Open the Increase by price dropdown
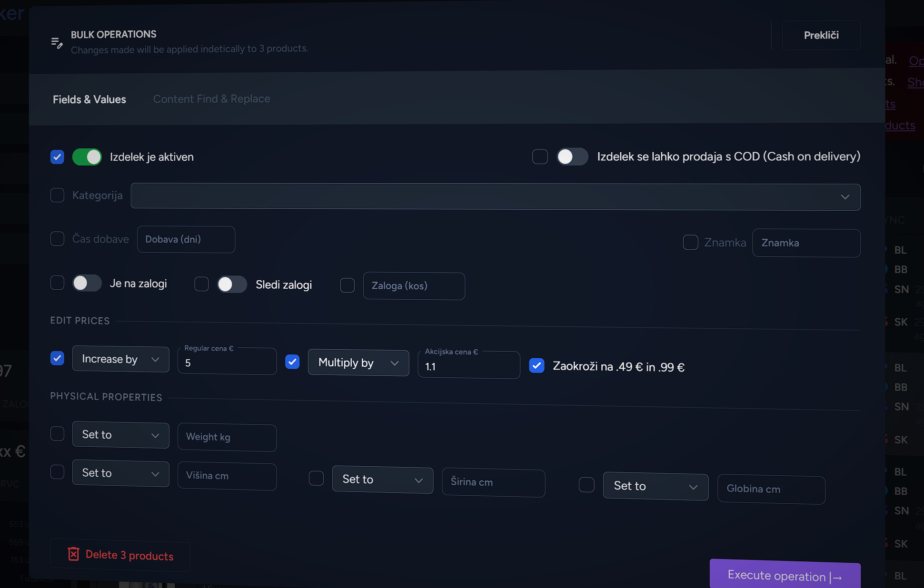The image size is (924, 588). [120, 359]
